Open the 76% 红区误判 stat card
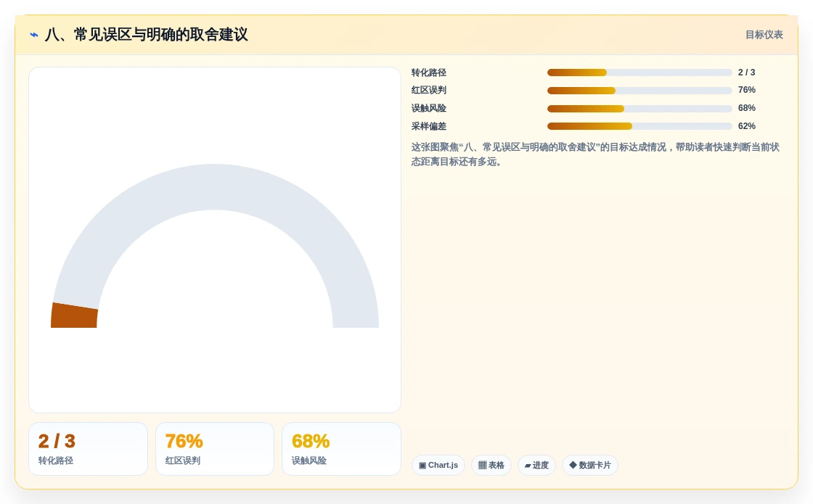 [215, 449]
